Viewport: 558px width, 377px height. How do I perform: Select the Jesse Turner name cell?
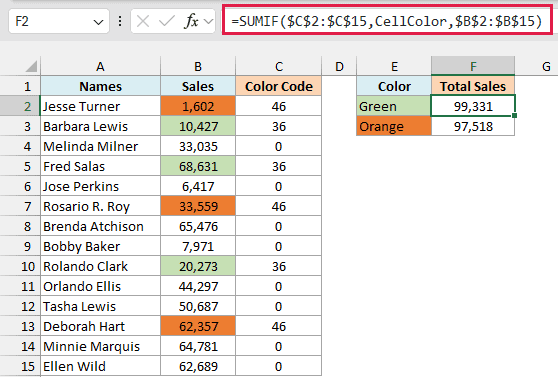coord(100,106)
